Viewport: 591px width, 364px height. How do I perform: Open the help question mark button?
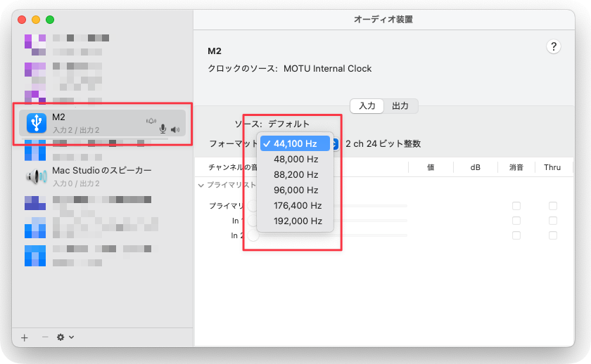[x=553, y=46]
